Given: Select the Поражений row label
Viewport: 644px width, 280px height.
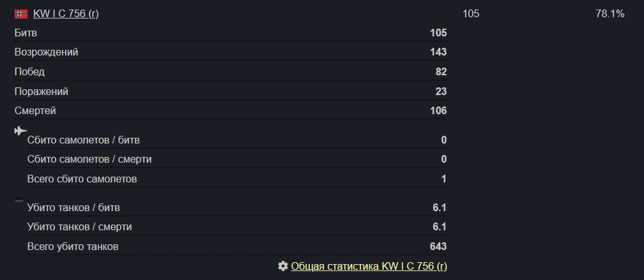Looking at the screenshot, I should pos(42,91).
